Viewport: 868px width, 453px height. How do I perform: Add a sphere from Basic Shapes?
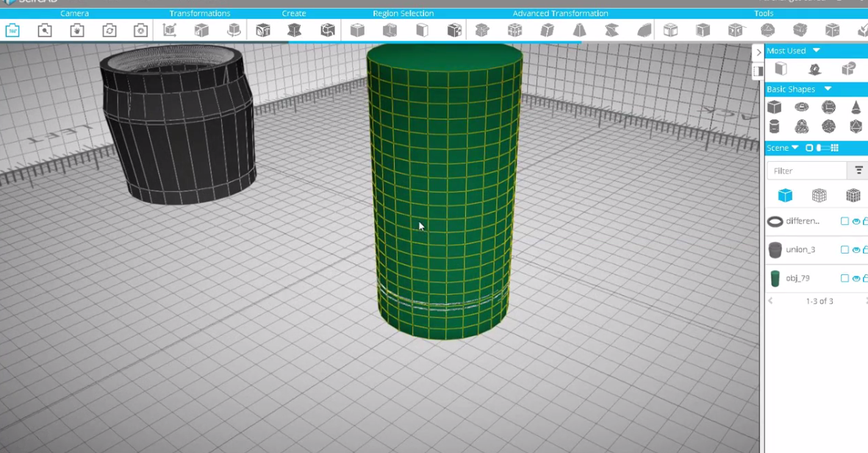coord(829,107)
